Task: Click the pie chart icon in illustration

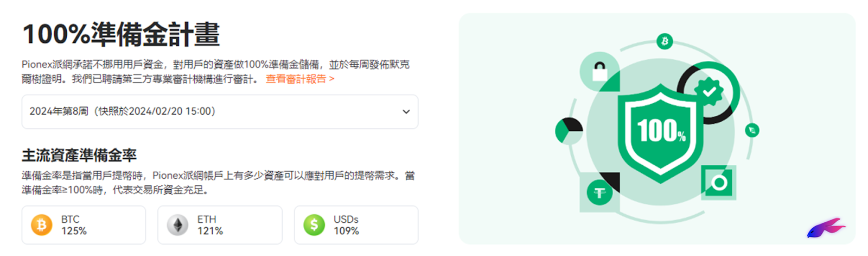Action: click(569, 130)
